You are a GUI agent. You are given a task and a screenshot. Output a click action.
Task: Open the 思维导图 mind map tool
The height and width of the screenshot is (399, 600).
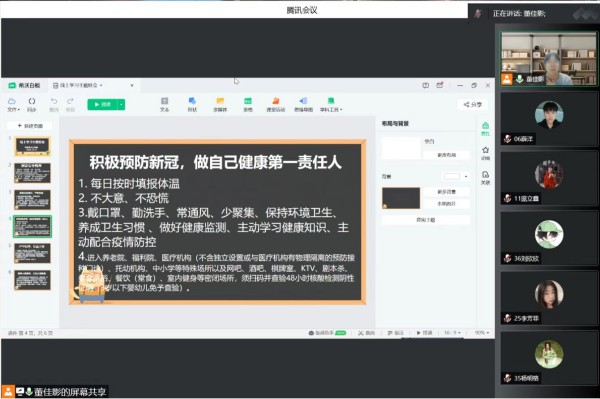[303, 101]
